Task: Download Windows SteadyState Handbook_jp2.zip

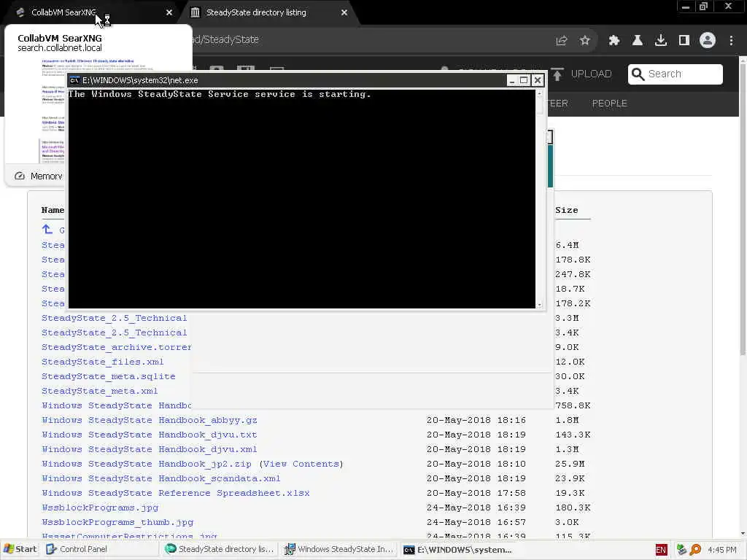Action: (x=146, y=464)
